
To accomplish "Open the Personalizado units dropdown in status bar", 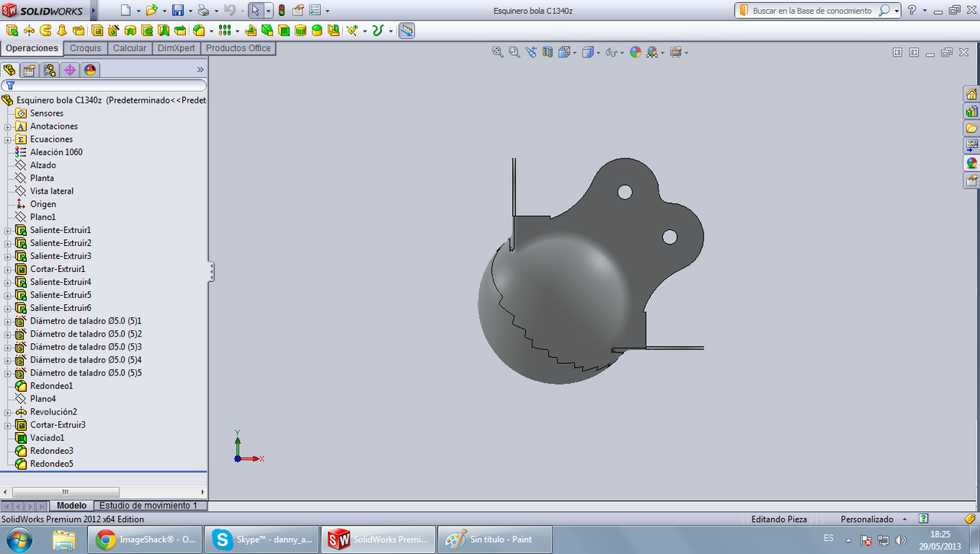I will [874, 520].
